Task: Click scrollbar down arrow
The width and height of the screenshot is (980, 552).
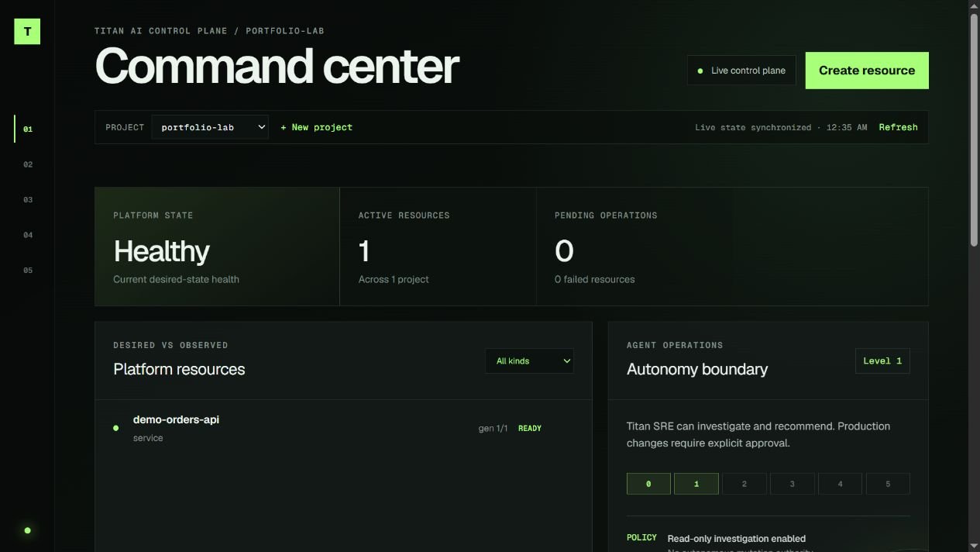Action: pyautogui.click(x=974, y=546)
